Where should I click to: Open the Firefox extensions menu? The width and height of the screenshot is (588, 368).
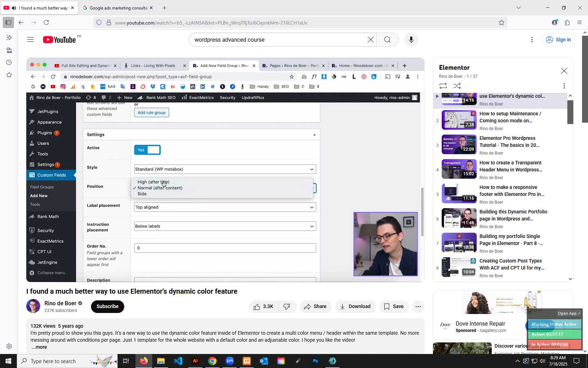pos(567,22)
